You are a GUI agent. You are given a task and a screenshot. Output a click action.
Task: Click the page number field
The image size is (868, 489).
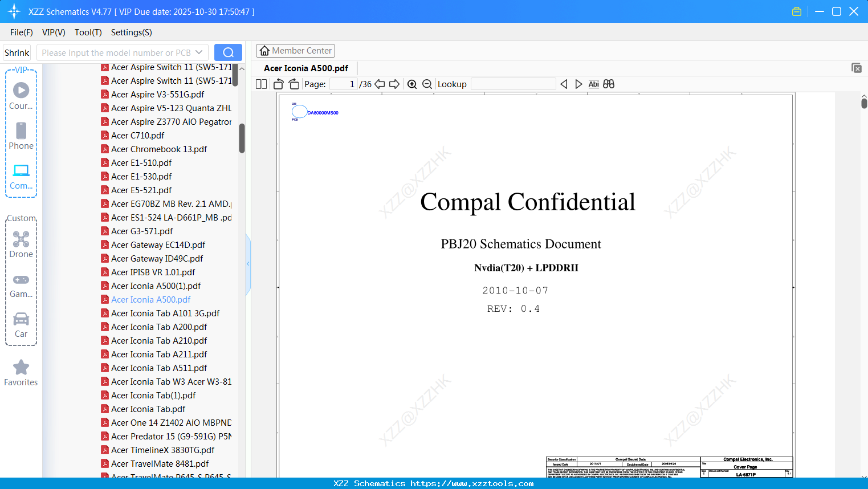(343, 84)
